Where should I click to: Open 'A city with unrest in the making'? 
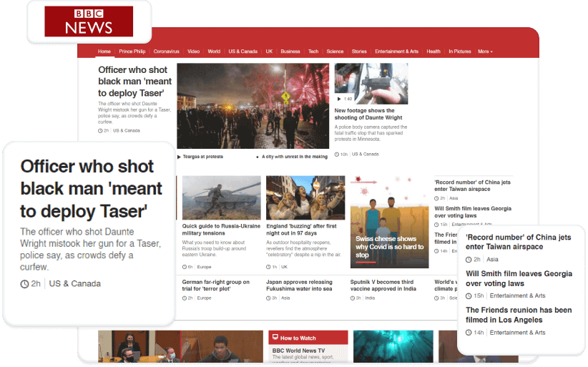(295, 157)
